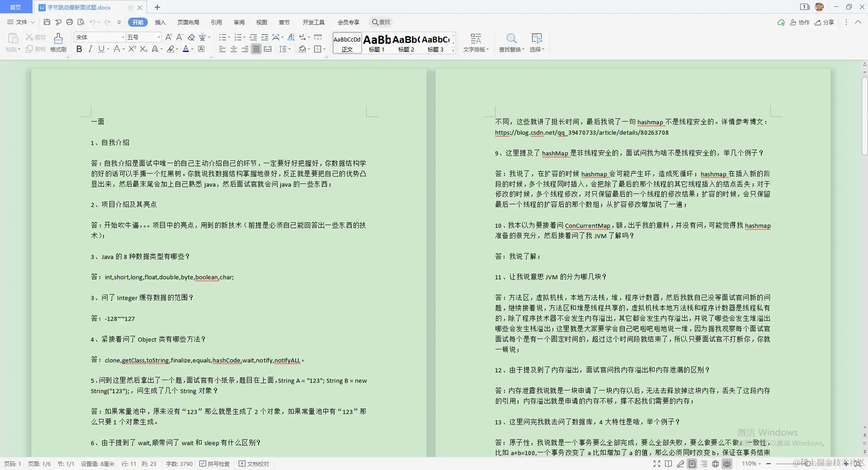Click the clear formatting eraser icon
This screenshot has height=470, width=868.
click(x=192, y=37)
